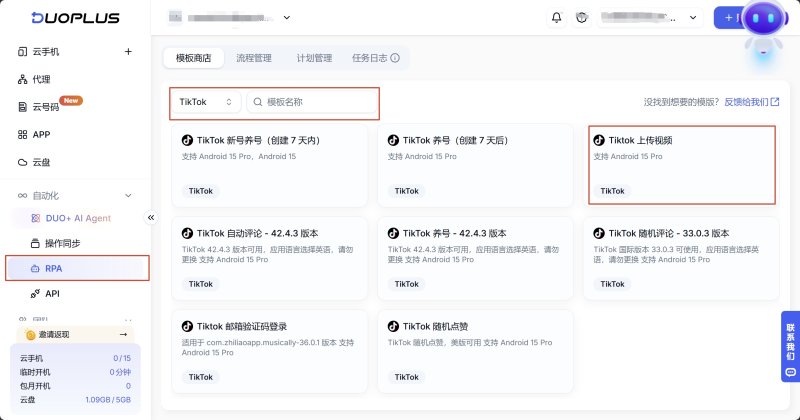Open the TikTok 新号养号（创建7天内）template card

coord(269,165)
